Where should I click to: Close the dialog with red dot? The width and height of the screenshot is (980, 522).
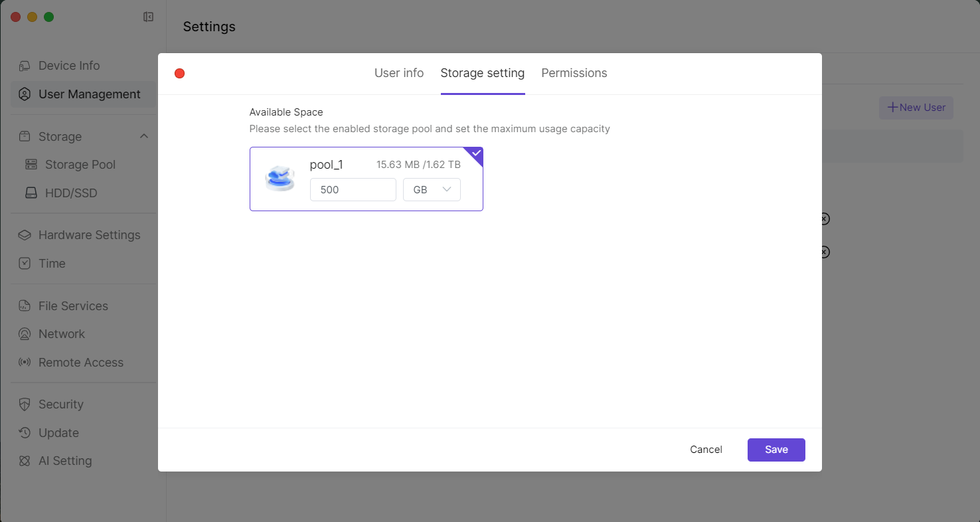(x=179, y=73)
